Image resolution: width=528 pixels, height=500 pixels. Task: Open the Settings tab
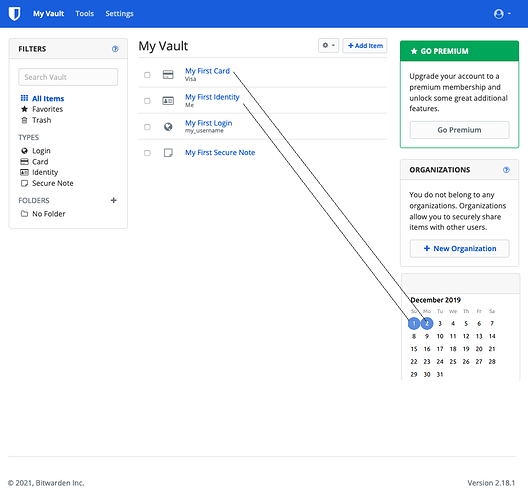(x=119, y=14)
